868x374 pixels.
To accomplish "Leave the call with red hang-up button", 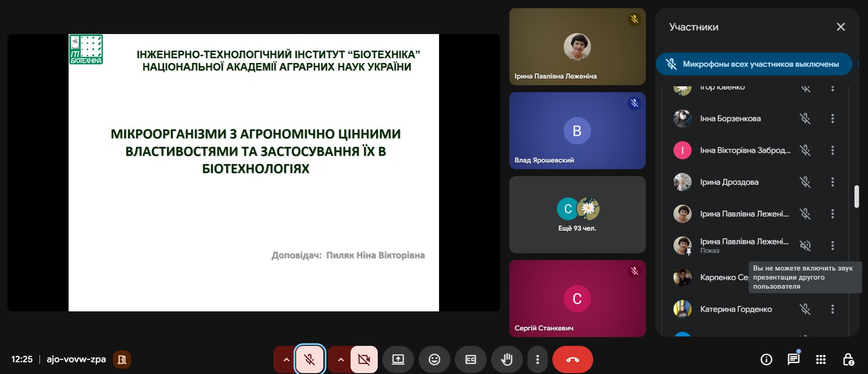I will (x=572, y=359).
